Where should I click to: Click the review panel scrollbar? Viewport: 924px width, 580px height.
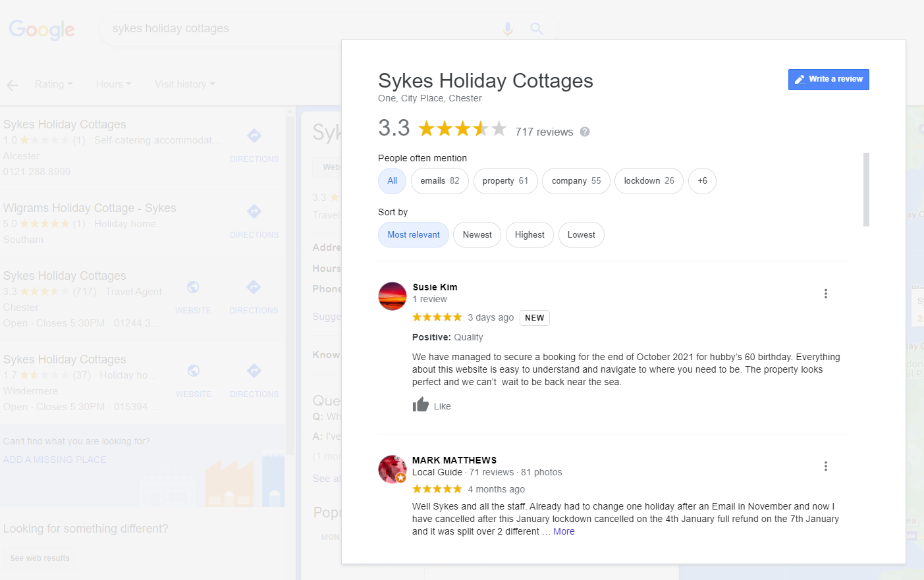pyautogui.click(x=866, y=190)
